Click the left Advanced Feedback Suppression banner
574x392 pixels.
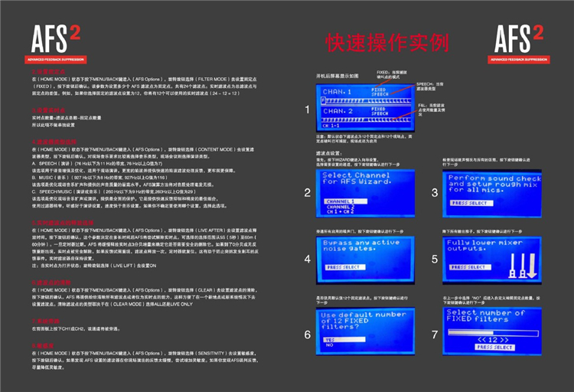(x=56, y=60)
